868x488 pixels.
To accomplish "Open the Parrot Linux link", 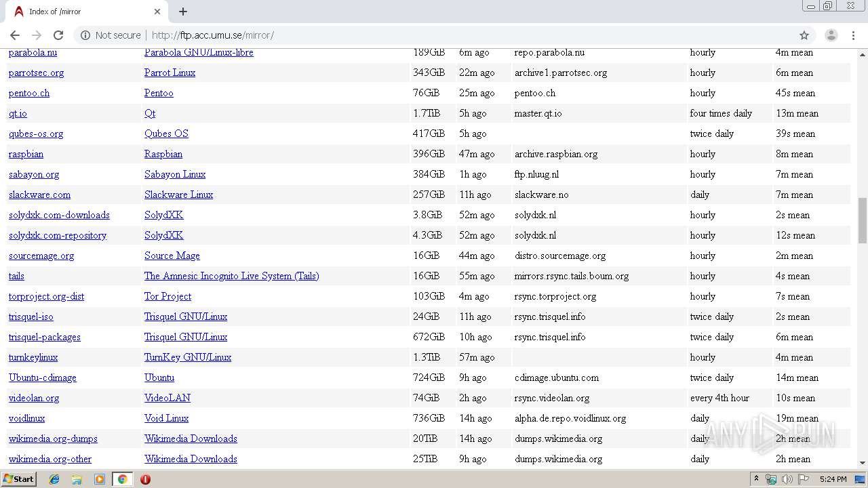I will (x=170, y=73).
